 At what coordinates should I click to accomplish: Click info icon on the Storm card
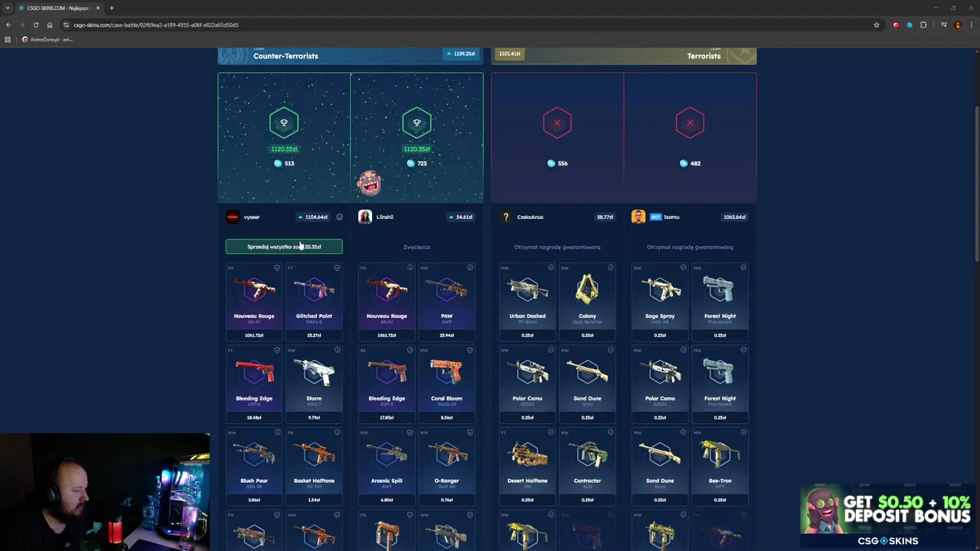tap(337, 350)
